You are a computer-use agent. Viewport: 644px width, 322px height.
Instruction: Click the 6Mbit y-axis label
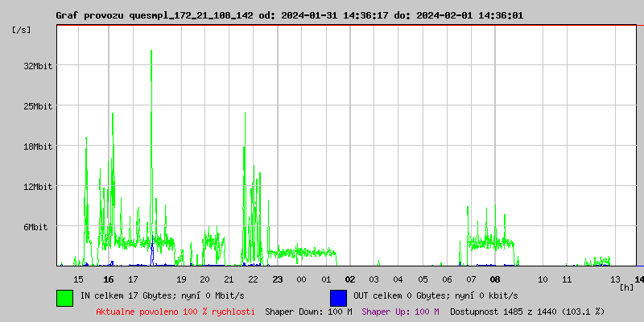35,227
